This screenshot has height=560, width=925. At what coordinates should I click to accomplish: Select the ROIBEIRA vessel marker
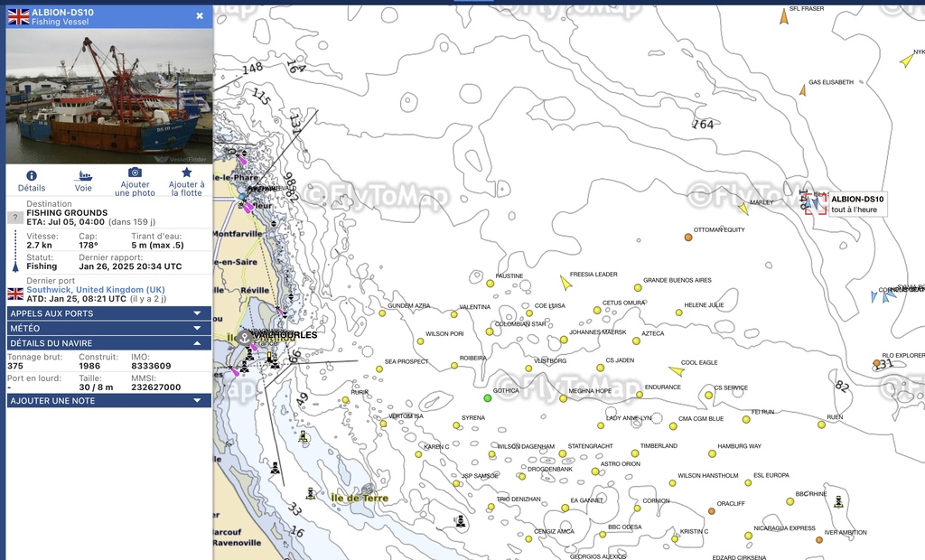point(454,366)
